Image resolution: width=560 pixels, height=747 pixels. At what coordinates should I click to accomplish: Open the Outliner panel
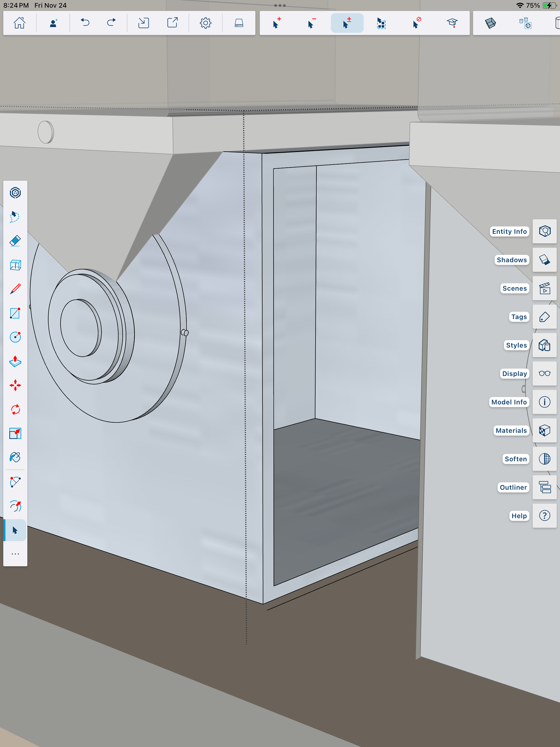pyautogui.click(x=544, y=487)
